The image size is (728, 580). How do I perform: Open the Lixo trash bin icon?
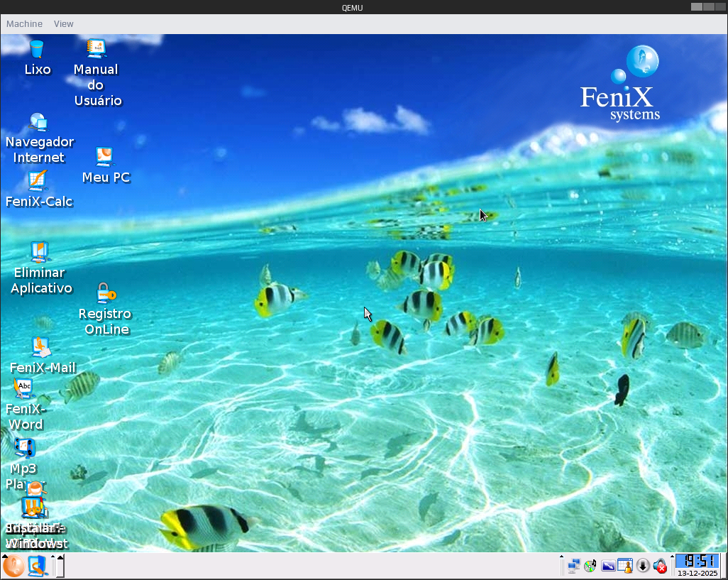click(37, 50)
